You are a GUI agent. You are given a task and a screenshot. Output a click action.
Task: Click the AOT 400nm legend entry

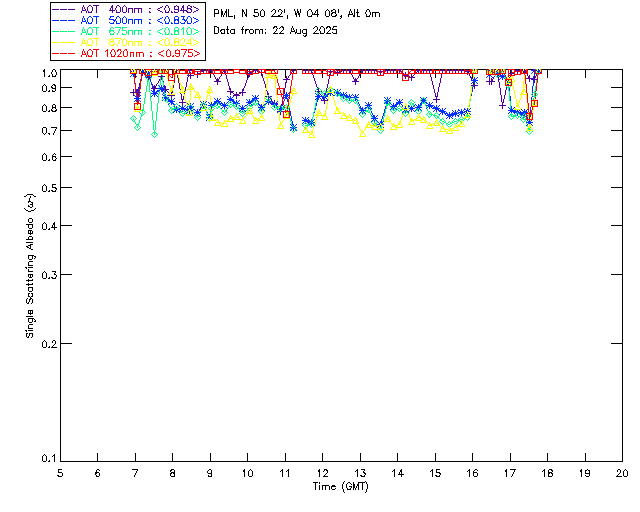click(127, 9)
